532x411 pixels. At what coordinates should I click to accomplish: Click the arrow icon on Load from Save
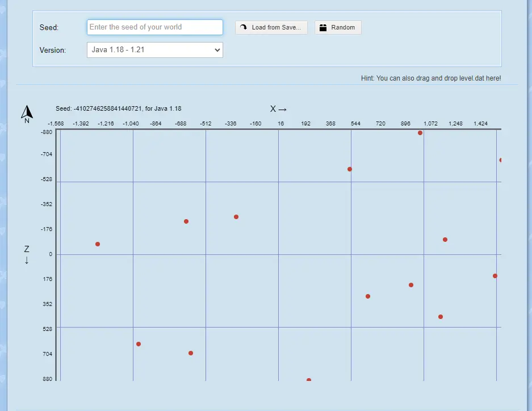tap(244, 27)
